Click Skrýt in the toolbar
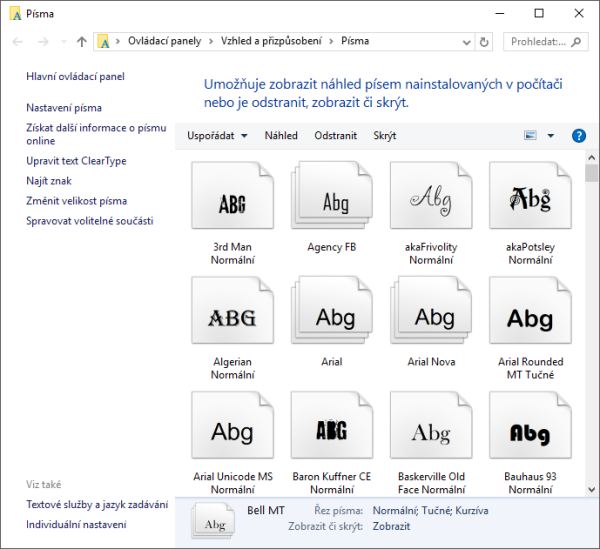The width and height of the screenshot is (600, 549). click(x=385, y=136)
